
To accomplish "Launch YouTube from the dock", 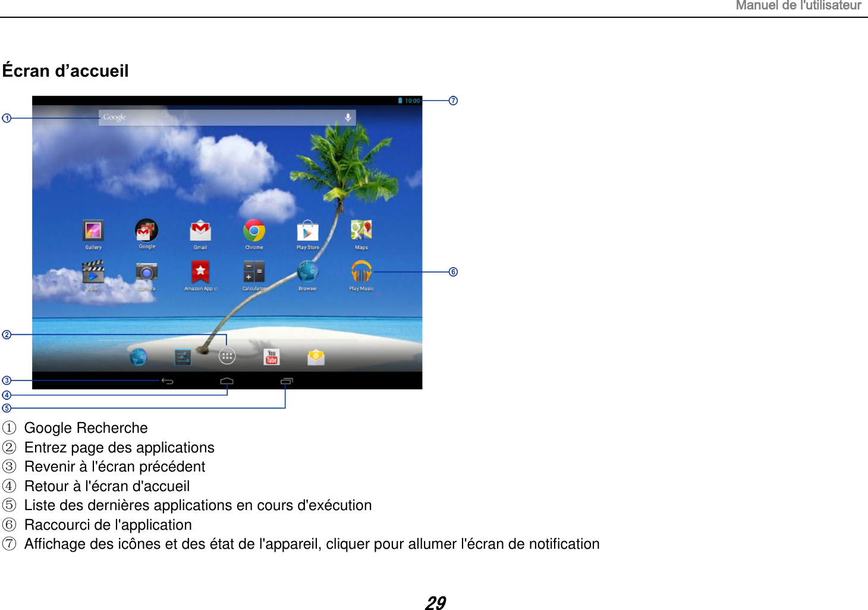I will click(272, 357).
